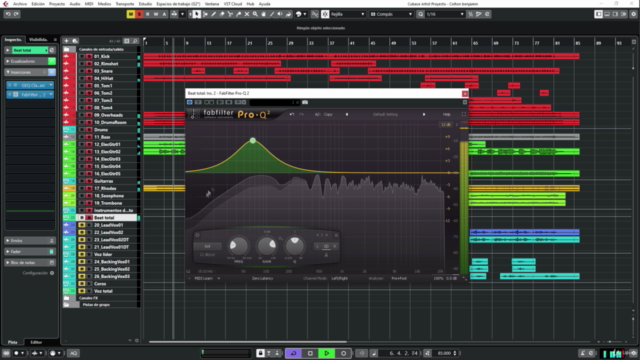Toggle global Solo S button
Viewport: 640px width, 360px height.
(139, 14)
